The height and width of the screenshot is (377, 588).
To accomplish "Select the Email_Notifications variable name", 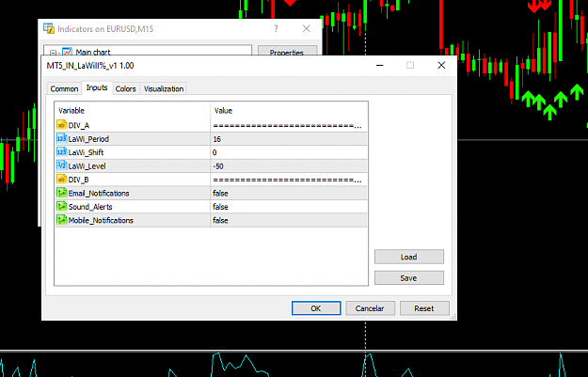I will click(x=99, y=194).
